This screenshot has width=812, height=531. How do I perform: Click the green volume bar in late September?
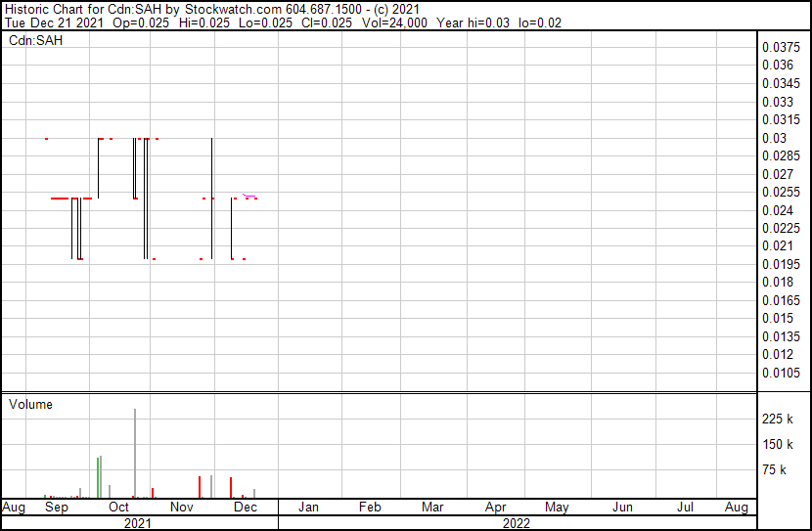98,477
